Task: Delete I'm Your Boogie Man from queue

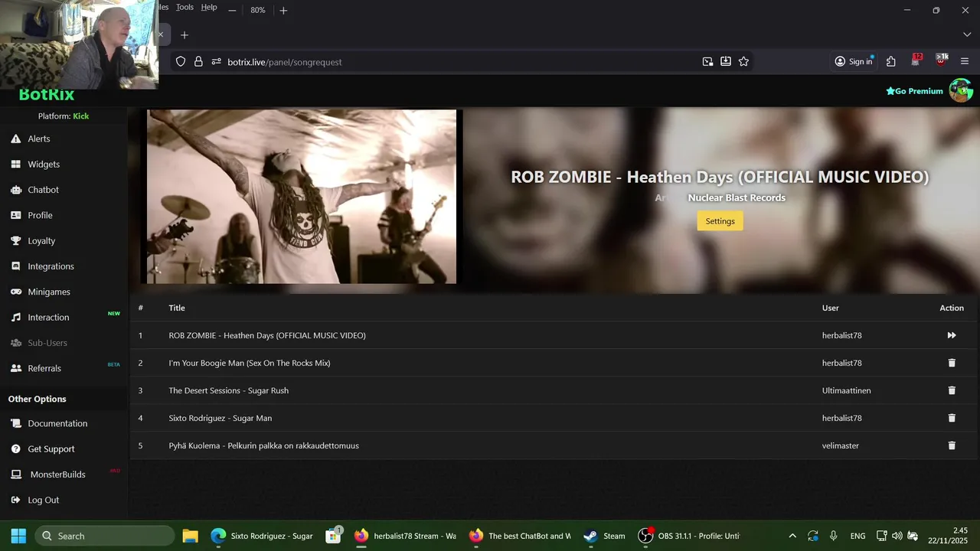Action: point(952,363)
